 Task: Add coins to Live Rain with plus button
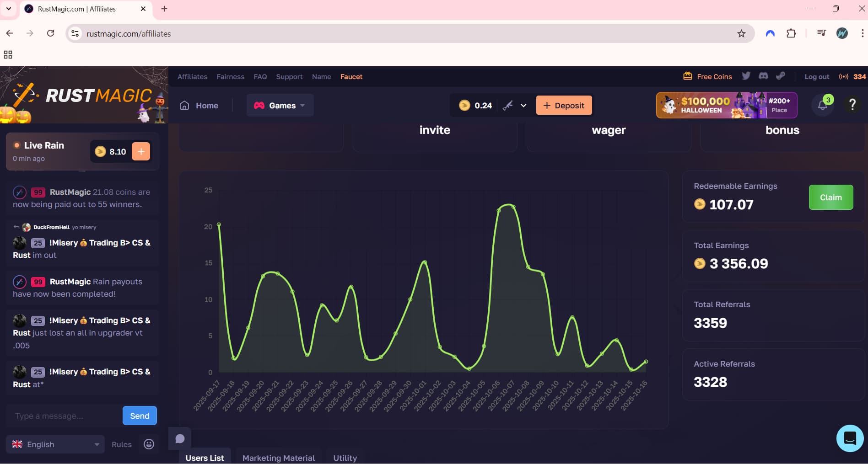coord(141,151)
